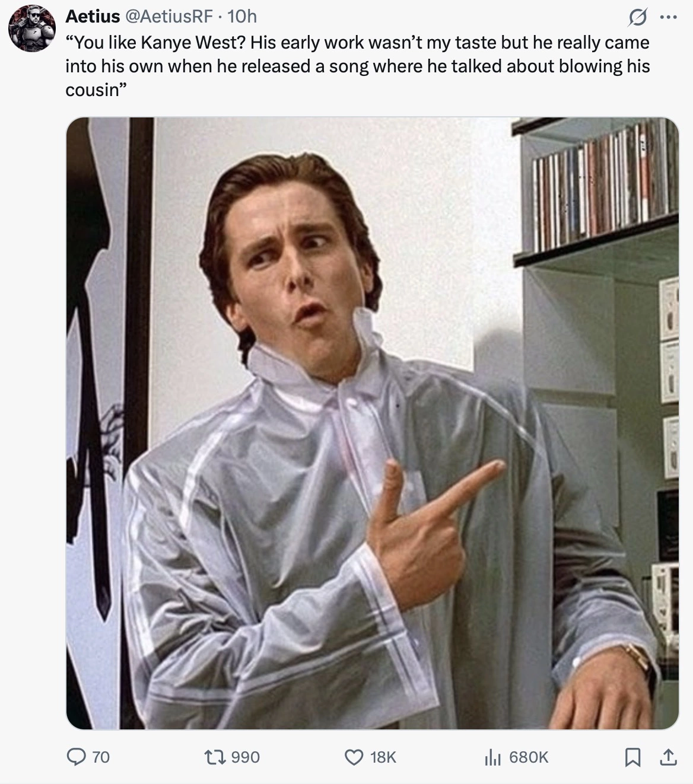Viewport: 693px width, 784px height.
Task: Bookmark this tweet
Action: [x=632, y=757]
